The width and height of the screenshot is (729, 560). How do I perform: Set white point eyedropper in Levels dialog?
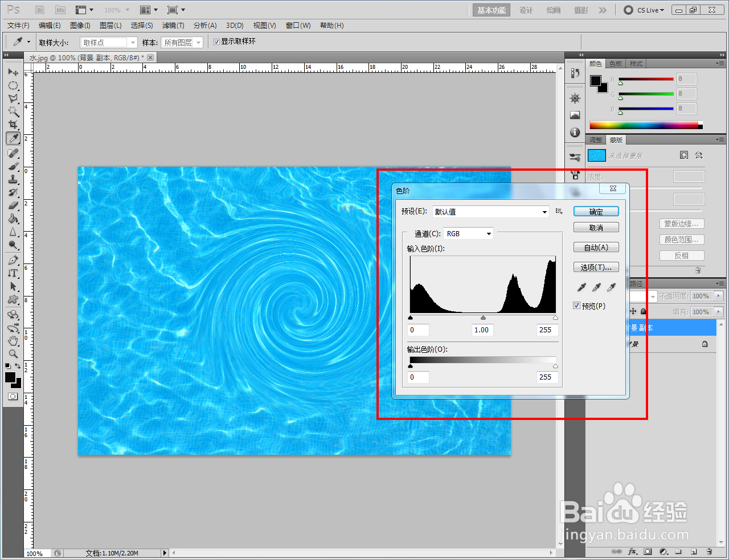click(x=611, y=287)
